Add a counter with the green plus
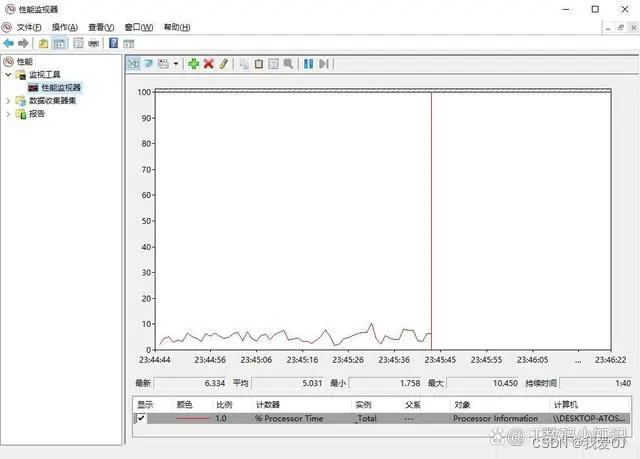The height and width of the screenshot is (459, 640). 193,64
